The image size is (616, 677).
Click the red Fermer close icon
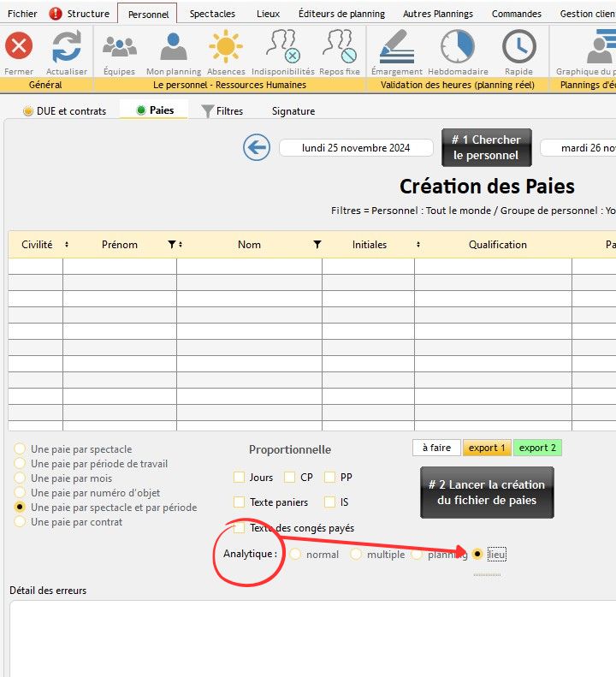(19, 47)
